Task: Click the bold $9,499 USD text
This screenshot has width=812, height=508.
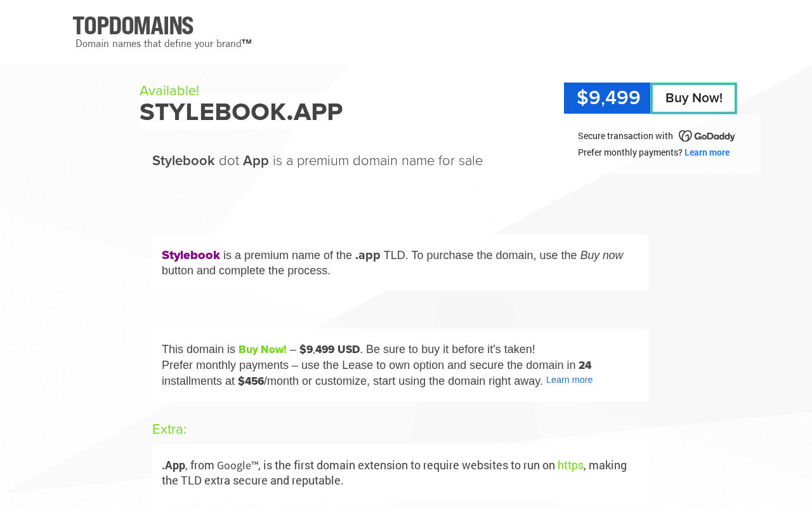Action: click(x=330, y=349)
